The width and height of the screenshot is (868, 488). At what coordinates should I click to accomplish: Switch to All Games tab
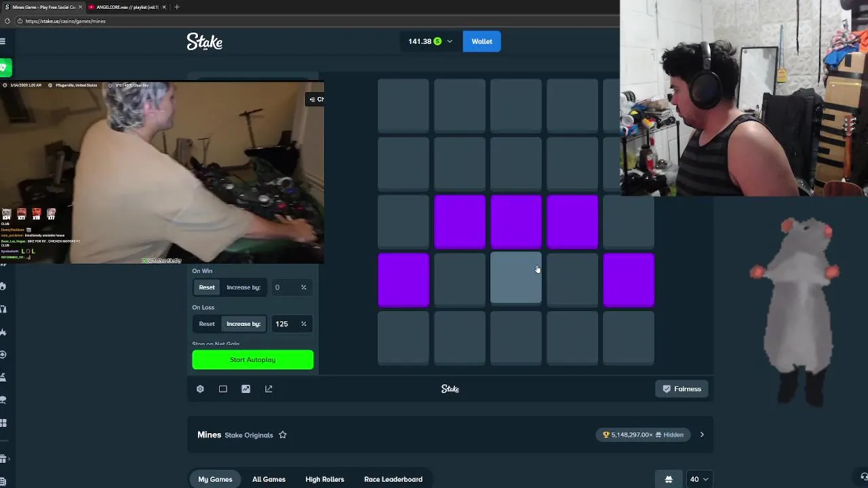click(269, 479)
